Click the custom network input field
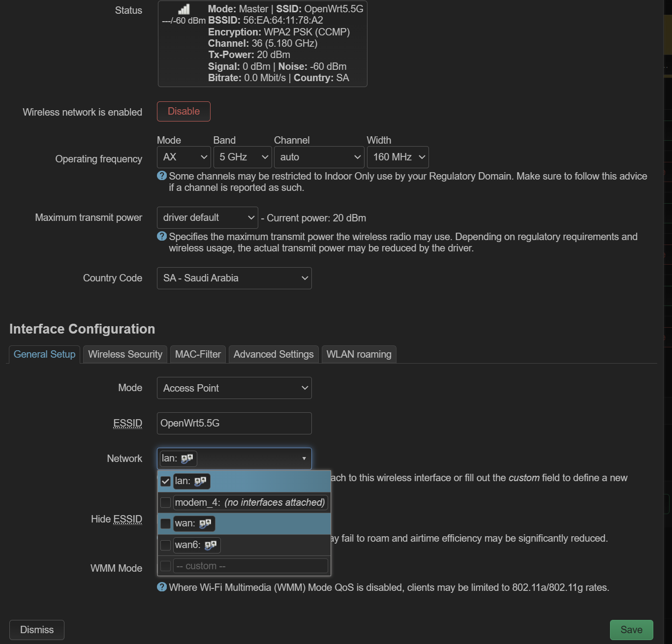The width and height of the screenshot is (672, 644). click(250, 566)
